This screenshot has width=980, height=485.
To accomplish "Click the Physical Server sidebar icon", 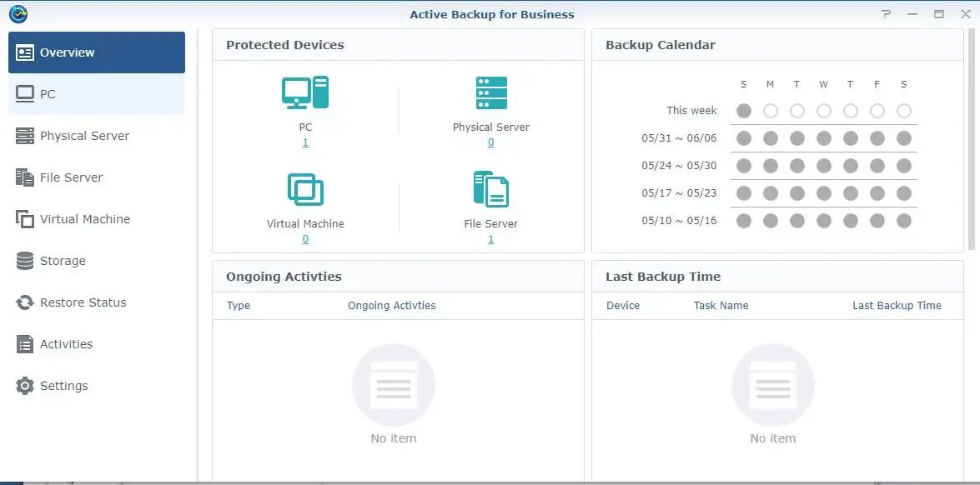I will coord(25,136).
